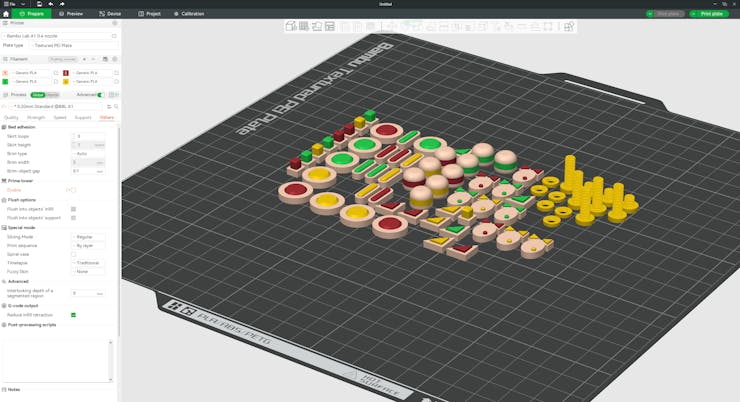Open the Support settings tab

(83, 117)
